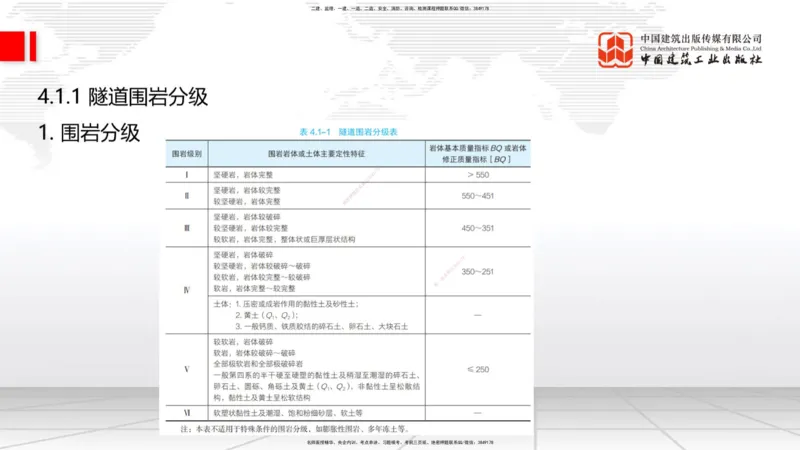Click the BQ value ≤ 250

coord(478,369)
